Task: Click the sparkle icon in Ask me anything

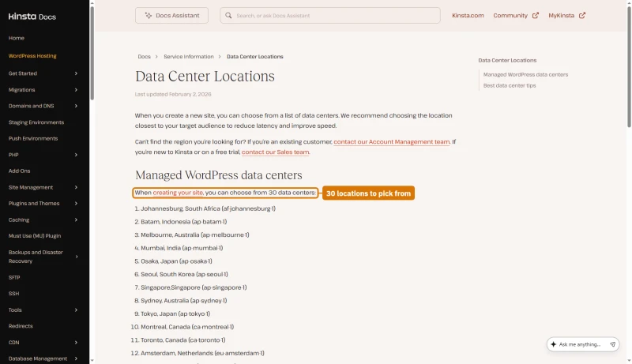Action: 554,344
